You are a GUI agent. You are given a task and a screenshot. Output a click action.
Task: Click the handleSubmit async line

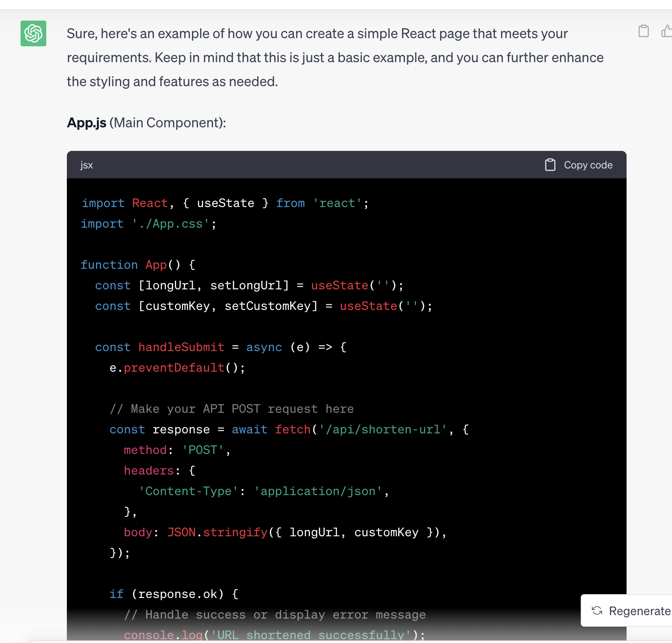[x=221, y=347]
